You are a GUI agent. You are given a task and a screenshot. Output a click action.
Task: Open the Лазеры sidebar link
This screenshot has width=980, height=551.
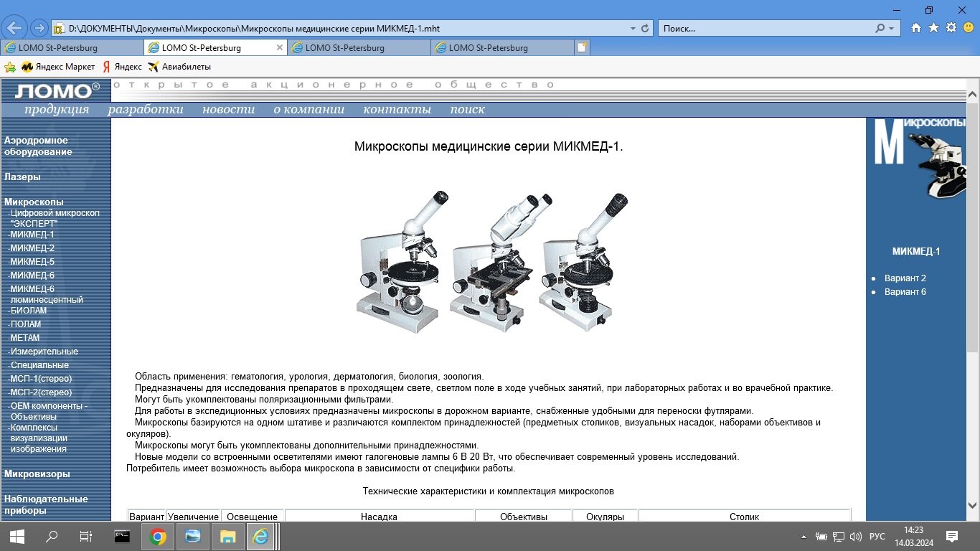[x=22, y=176]
